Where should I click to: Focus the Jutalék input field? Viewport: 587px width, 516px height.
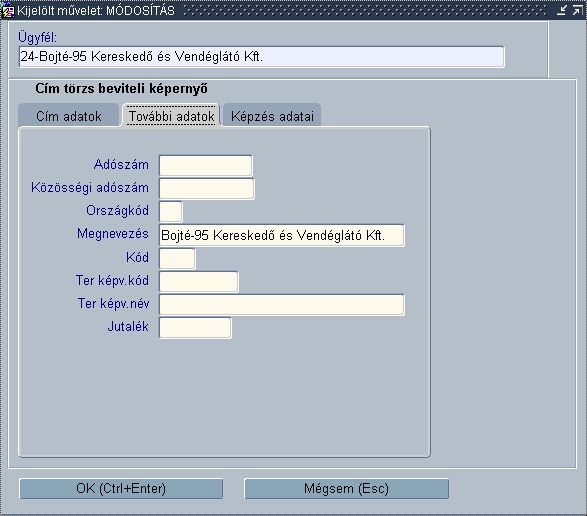click(x=195, y=328)
